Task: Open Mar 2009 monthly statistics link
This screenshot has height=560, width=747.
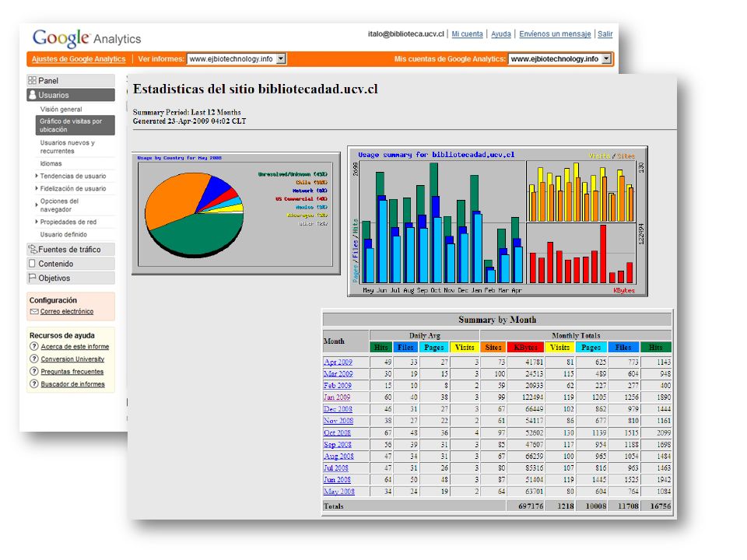Action: 338,374
